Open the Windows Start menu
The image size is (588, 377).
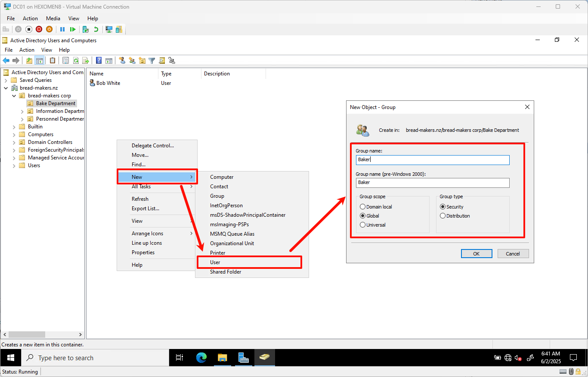click(10, 358)
